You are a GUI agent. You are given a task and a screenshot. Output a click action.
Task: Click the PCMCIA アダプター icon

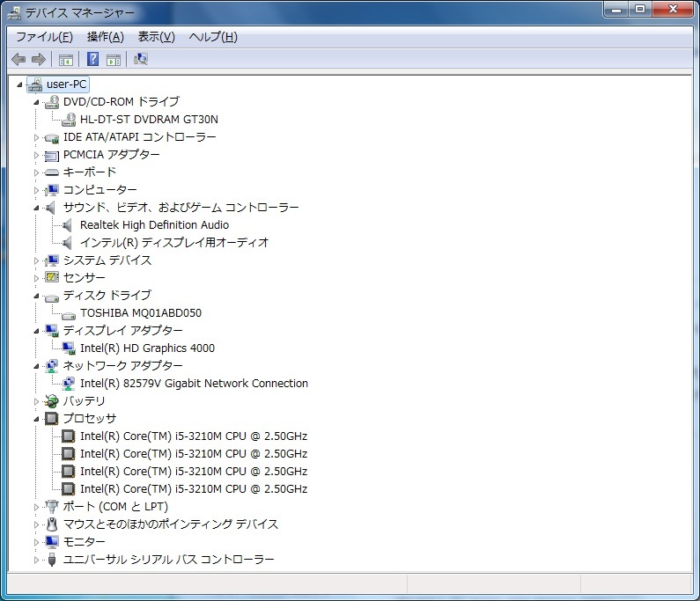pyautogui.click(x=52, y=155)
